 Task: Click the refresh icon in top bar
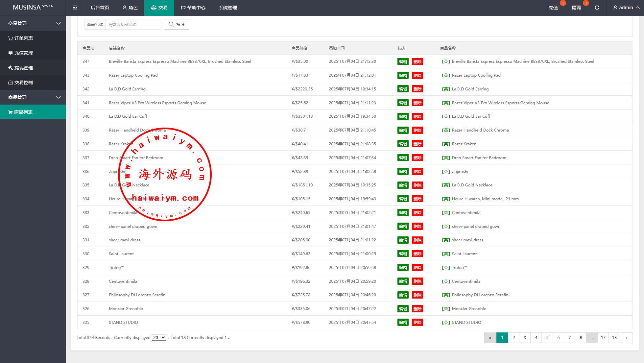pyautogui.click(x=597, y=8)
